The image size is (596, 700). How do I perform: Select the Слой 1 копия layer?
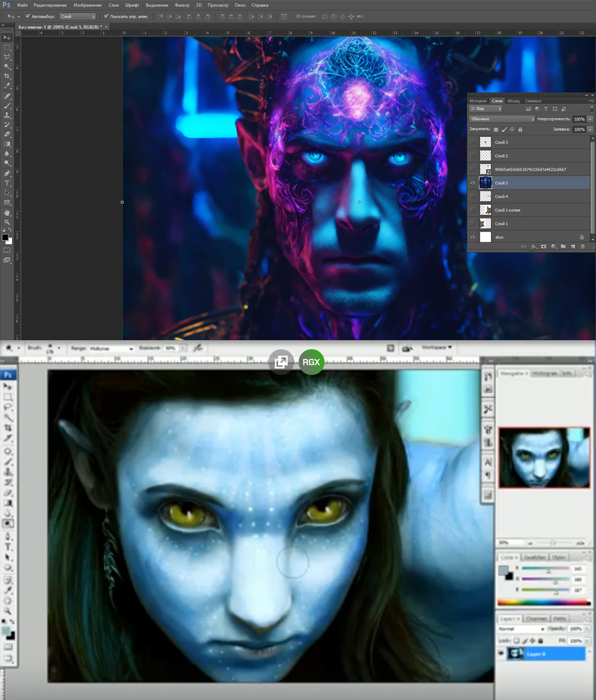click(x=508, y=210)
